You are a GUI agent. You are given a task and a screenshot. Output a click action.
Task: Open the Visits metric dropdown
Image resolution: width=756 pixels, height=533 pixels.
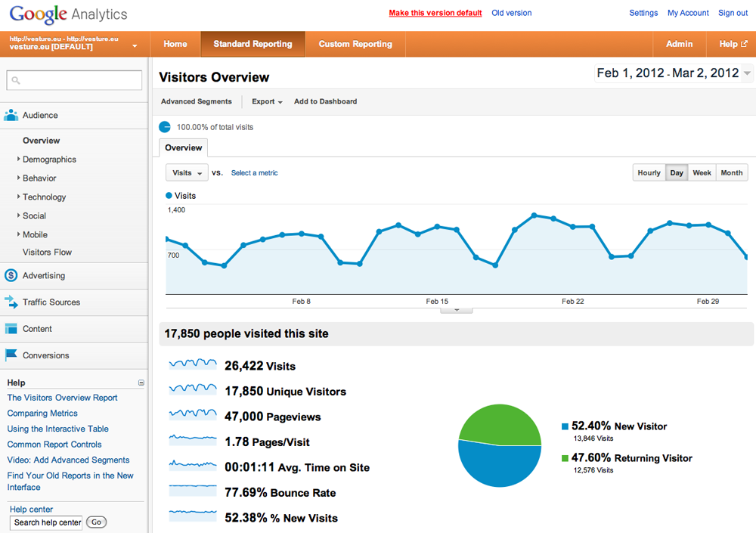click(187, 173)
